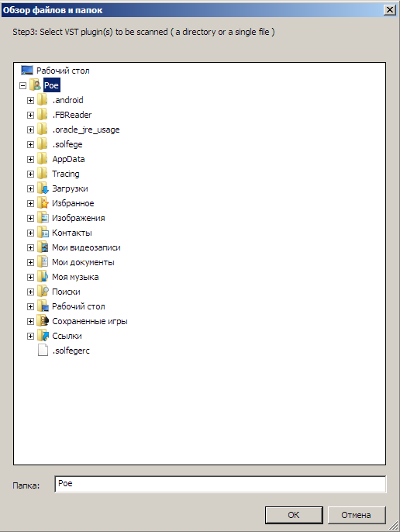Expand the Избранное folder
The height and width of the screenshot is (532, 400).
point(30,203)
